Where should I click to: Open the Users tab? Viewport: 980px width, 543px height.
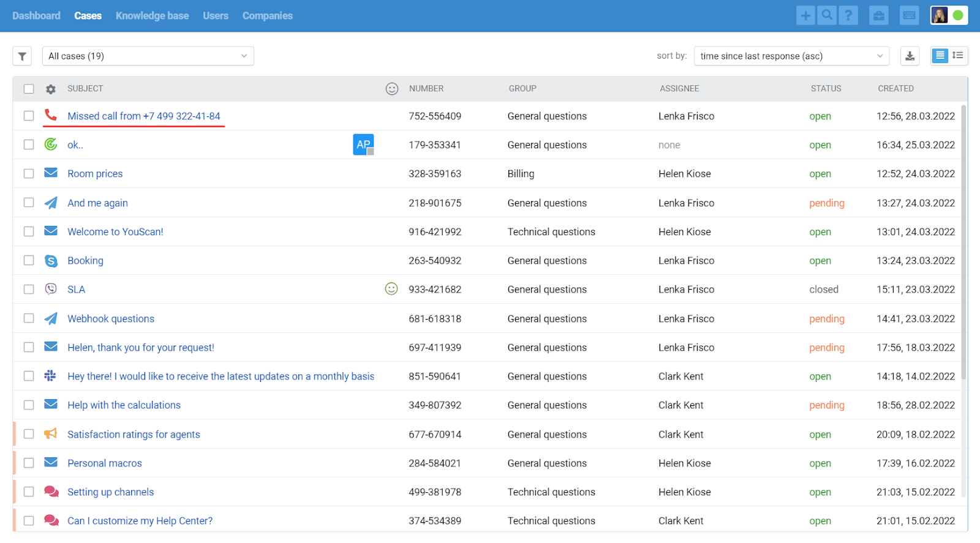[216, 16]
